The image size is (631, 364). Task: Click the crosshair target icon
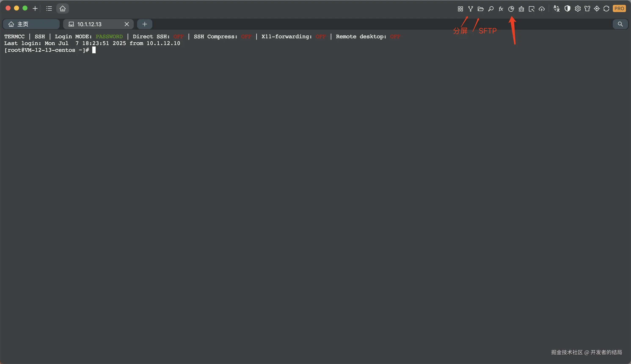pos(597,9)
